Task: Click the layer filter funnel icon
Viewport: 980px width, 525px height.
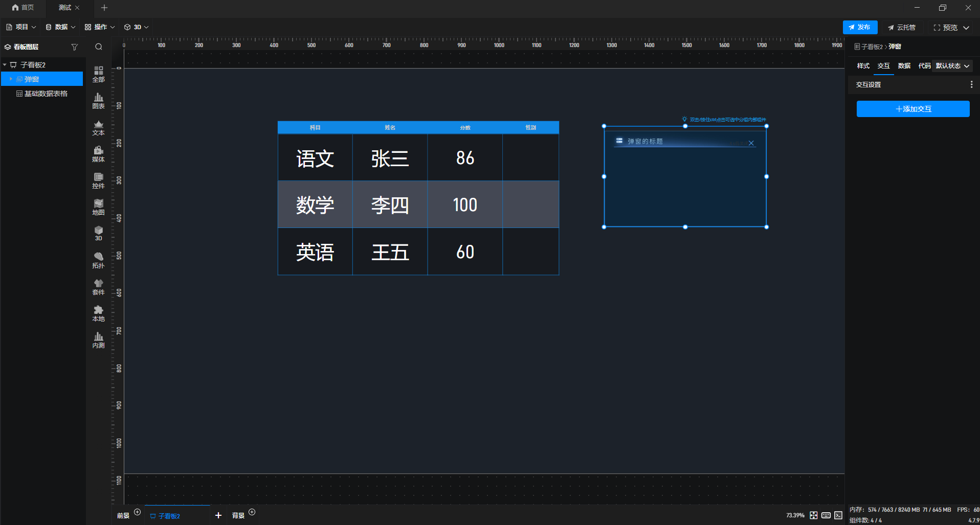Action: (75, 47)
